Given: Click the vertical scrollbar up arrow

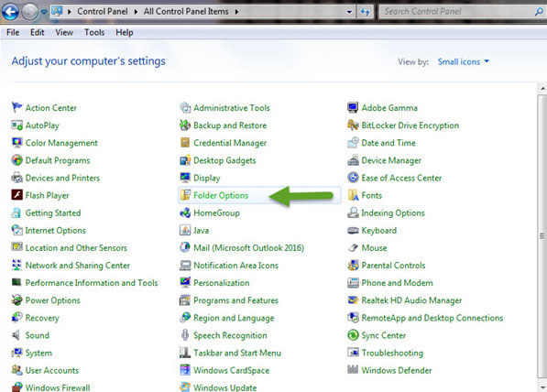Looking at the screenshot, I should tap(542, 89).
